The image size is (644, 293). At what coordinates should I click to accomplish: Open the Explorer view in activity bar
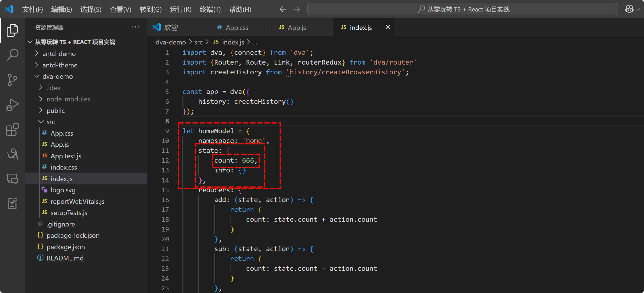[x=12, y=30]
